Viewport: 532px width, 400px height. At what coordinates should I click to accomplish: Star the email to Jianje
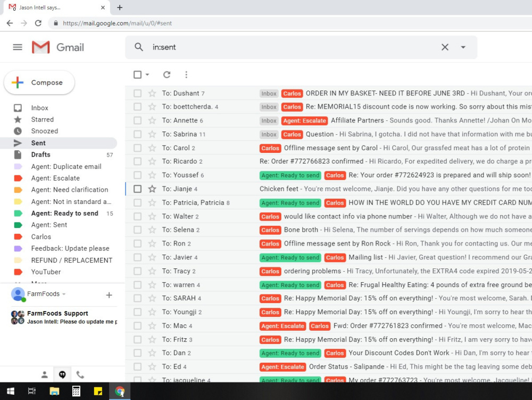point(152,189)
